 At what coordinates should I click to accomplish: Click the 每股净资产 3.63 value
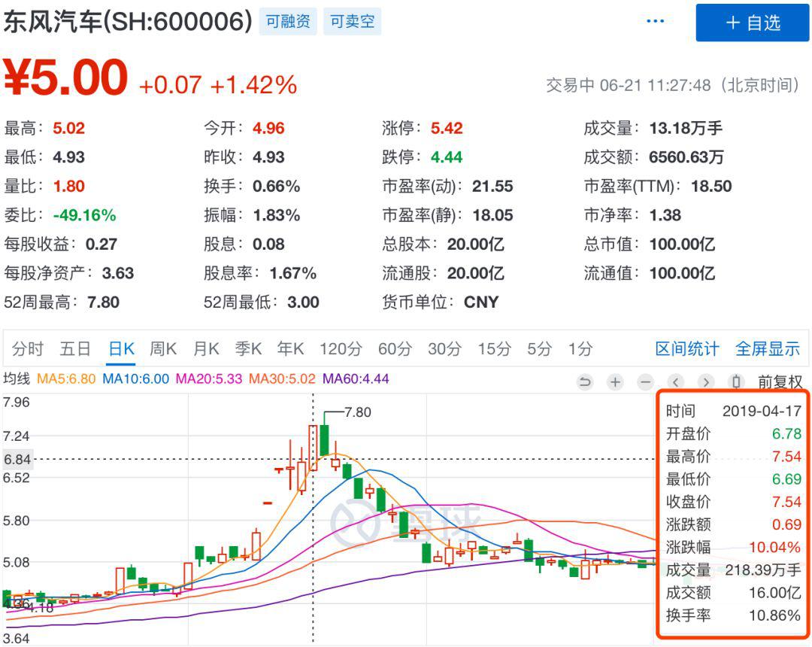point(118,273)
